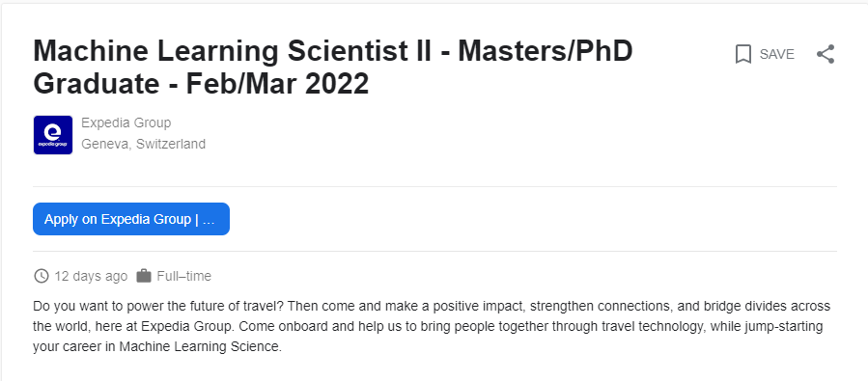Click the bookmark icon to save job

[x=742, y=54]
